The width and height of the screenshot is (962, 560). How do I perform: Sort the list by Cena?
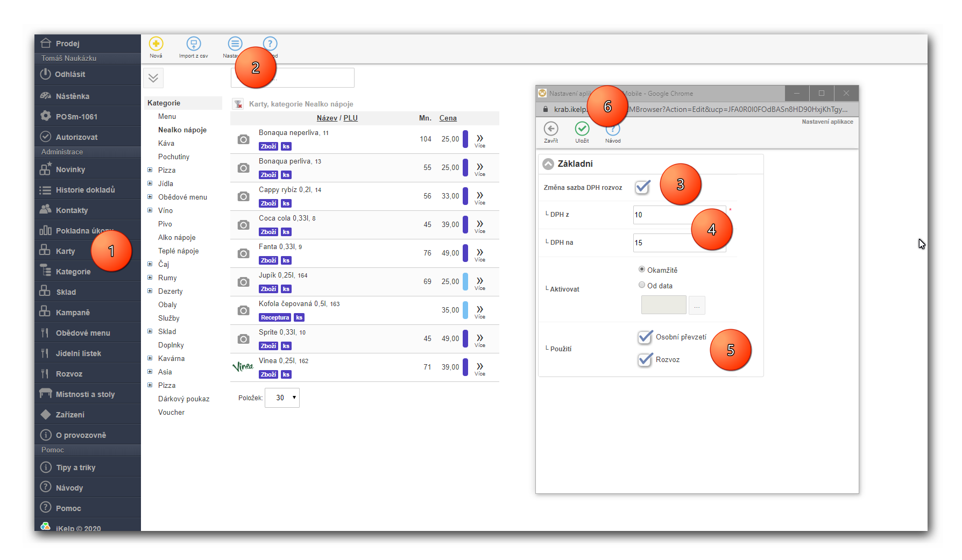click(x=448, y=118)
